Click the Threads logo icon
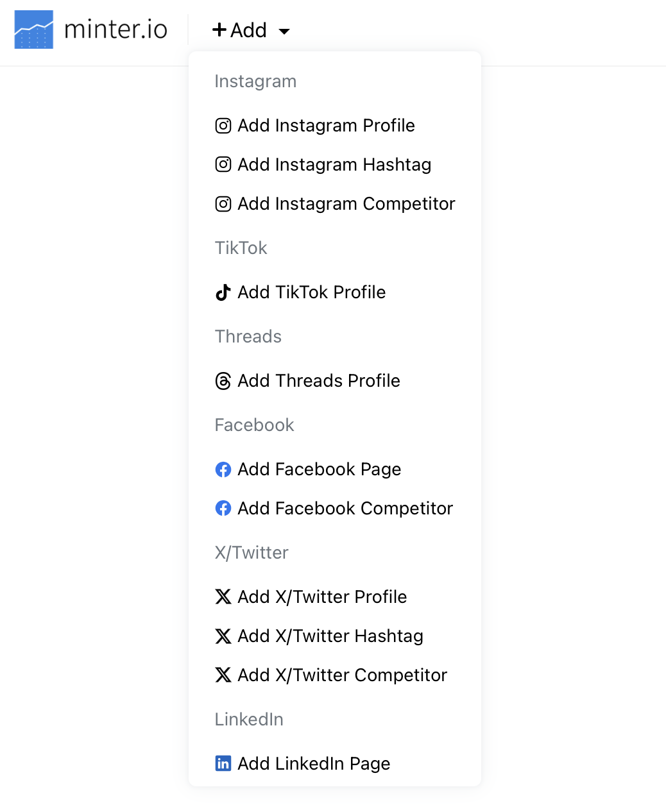 223,381
